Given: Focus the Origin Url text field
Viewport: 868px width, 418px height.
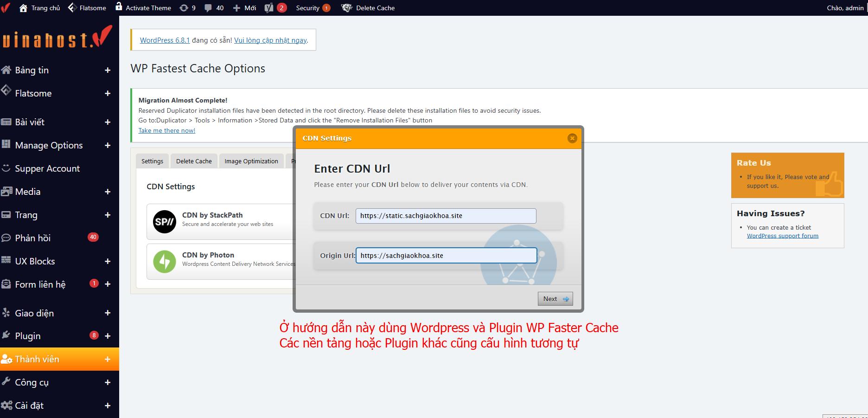Looking at the screenshot, I should 446,256.
